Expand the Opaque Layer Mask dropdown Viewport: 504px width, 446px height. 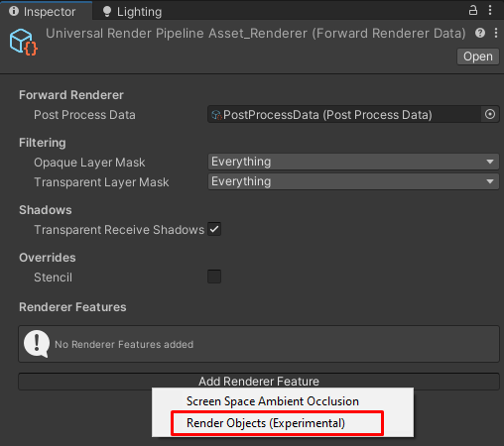353,162
